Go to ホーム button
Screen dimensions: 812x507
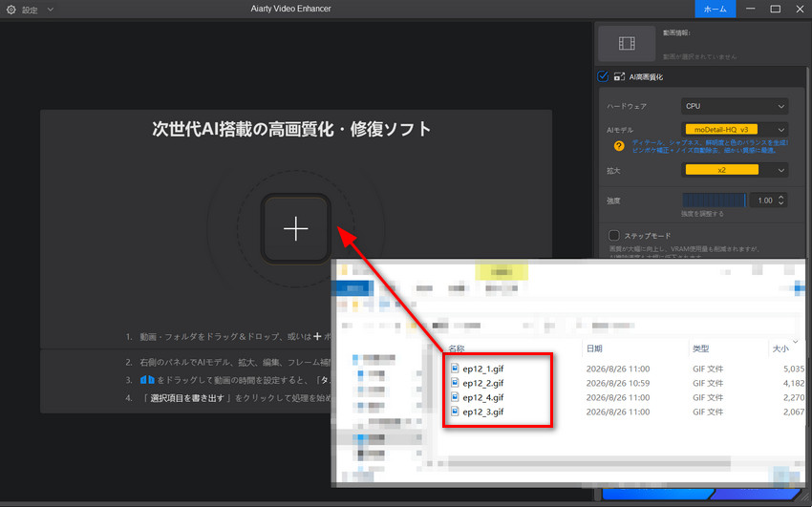(716, 9)
